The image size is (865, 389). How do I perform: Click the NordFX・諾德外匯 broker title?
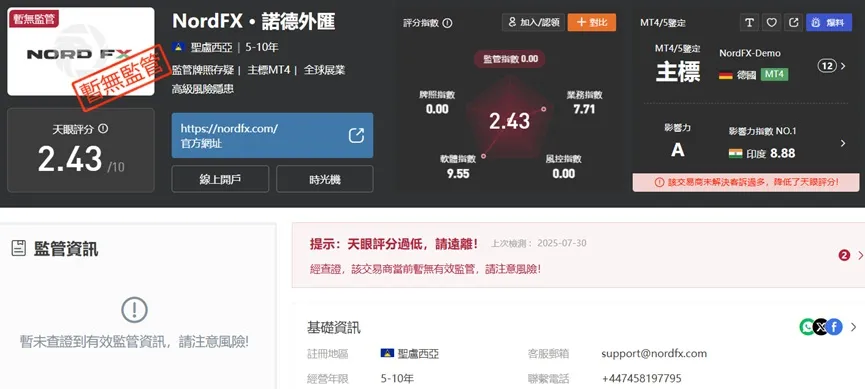tap(254, 21)
